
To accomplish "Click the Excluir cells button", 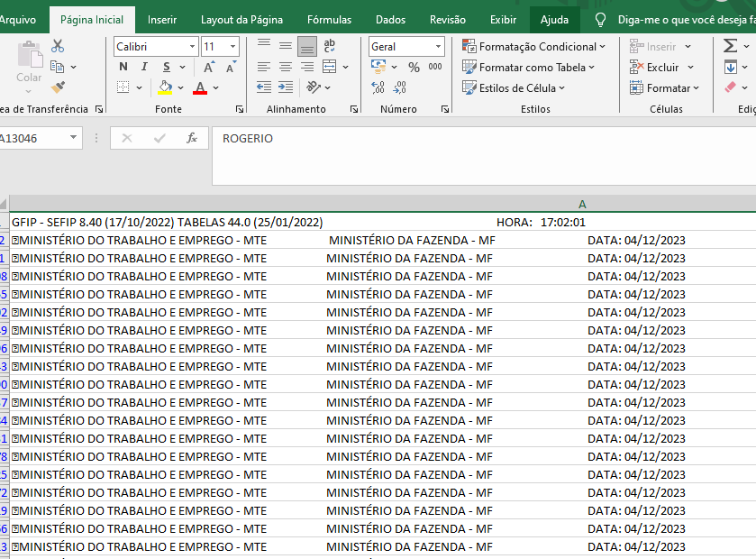I will 662,67.
